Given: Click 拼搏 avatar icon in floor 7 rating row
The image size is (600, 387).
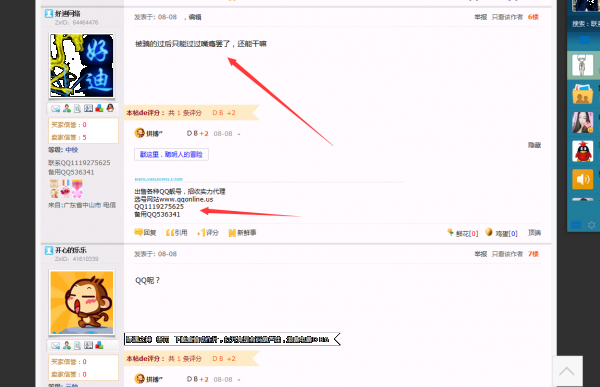Looking at the screenshot, I should coord(140,379).
